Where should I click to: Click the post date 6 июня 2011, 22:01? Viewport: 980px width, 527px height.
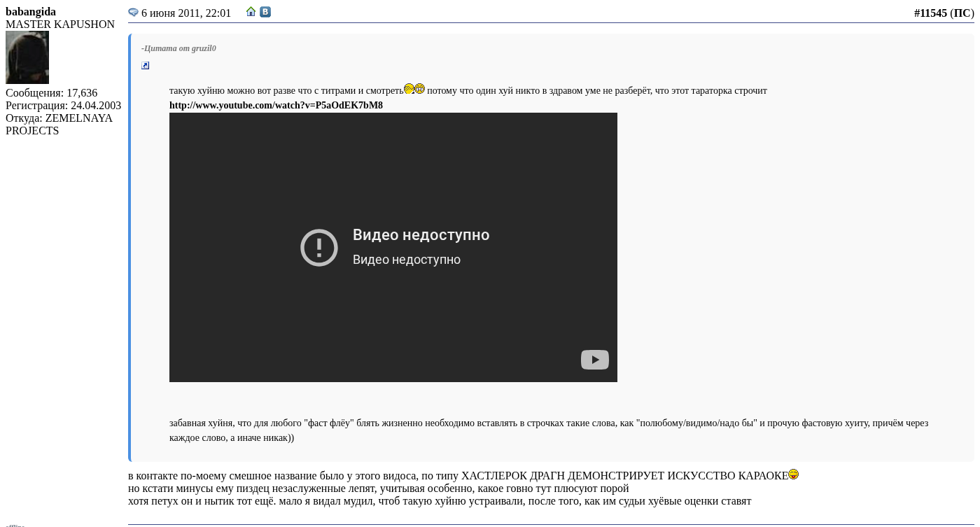[x=186, y=13]
